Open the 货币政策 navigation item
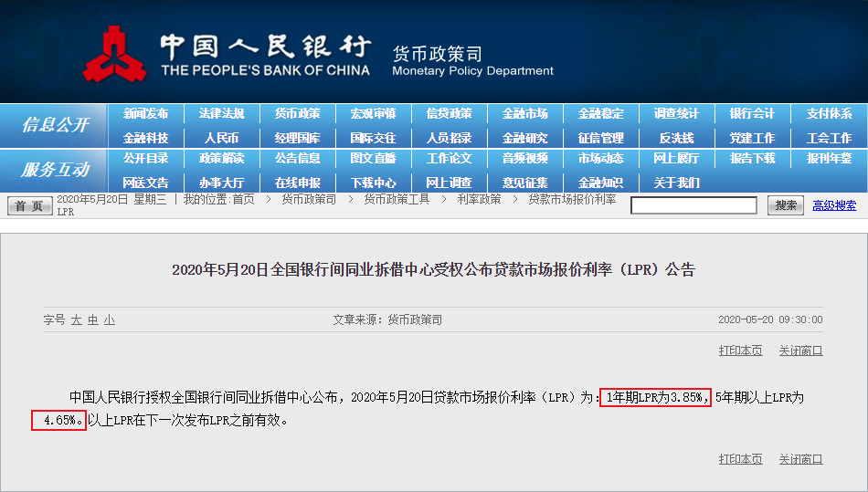 click(297, 113)
